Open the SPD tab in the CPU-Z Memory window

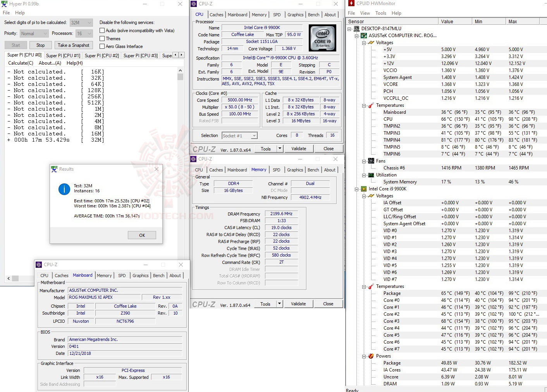coord(276,170)
